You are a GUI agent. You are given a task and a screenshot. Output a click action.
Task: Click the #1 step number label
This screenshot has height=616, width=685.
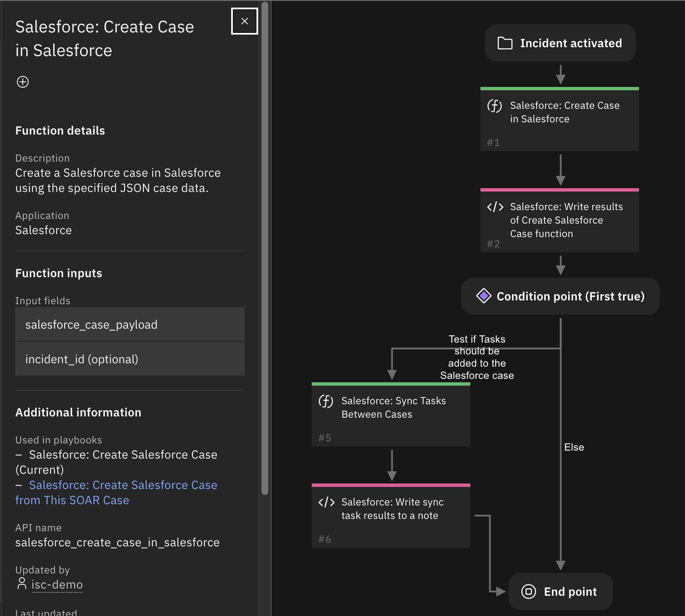(494, 143)
